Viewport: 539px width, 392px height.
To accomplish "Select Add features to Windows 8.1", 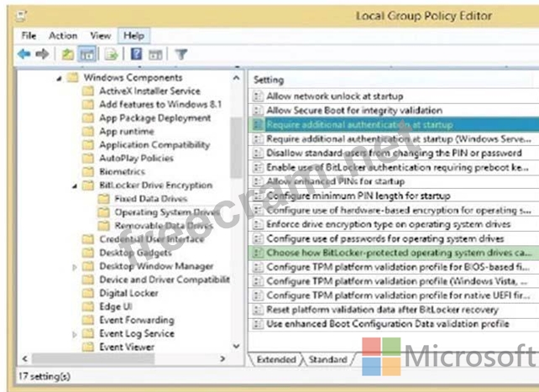I will [160, 104].
